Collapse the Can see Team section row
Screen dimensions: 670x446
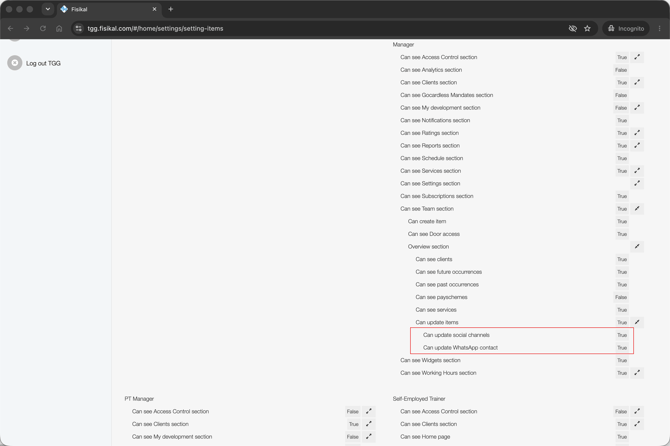click(637, 208)
